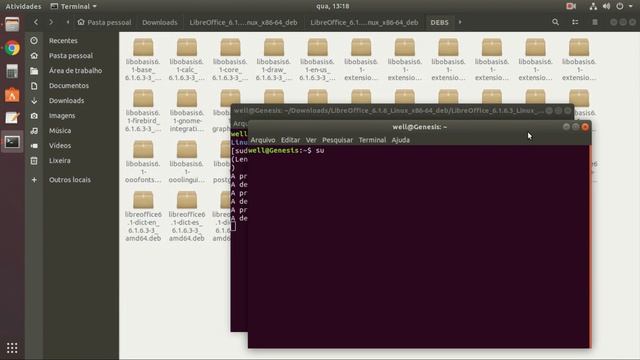Select libobasis6.1-ooolinguistic package file
Viewport: 640px width, 360px height.
click(x=187, y=161)
